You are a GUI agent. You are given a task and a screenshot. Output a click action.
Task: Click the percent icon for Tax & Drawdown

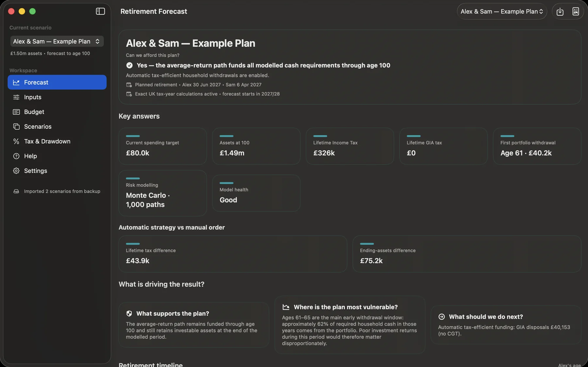(16, 141)
